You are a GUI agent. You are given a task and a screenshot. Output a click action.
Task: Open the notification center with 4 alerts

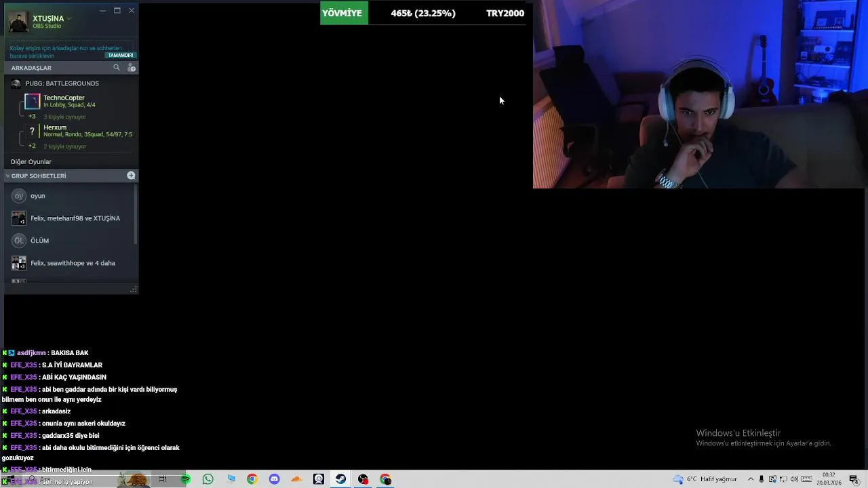pos(854,479)
